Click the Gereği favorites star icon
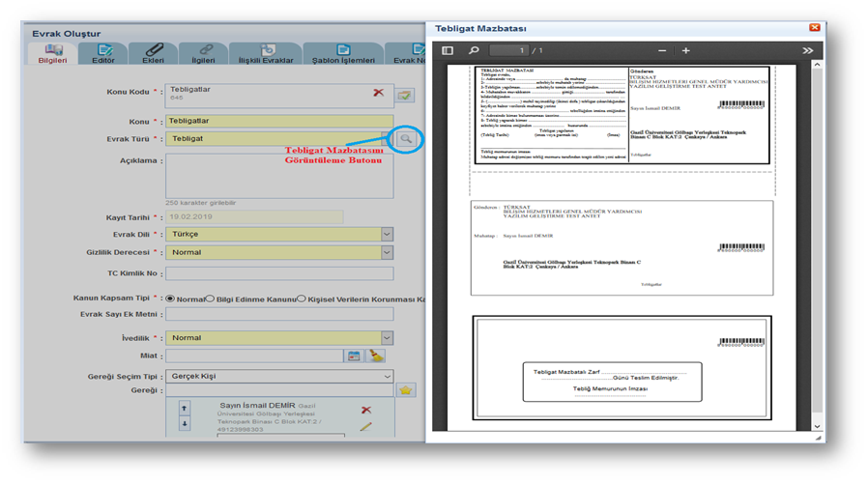This screenshot has height=484, width=868. click(406, 390)
